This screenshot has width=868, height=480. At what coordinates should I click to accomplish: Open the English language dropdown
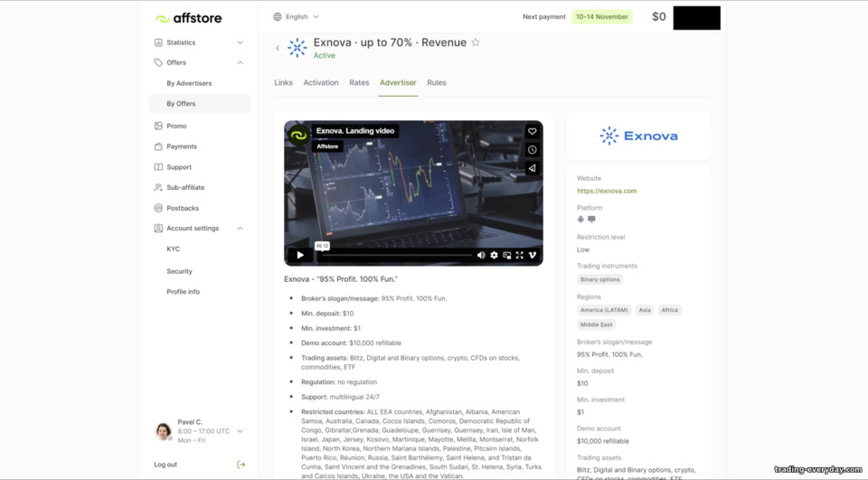point(297,16)
